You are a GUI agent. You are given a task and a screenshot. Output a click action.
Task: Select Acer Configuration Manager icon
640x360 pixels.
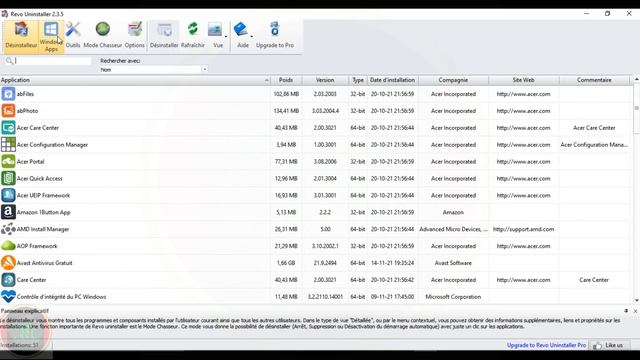(8, 144)
